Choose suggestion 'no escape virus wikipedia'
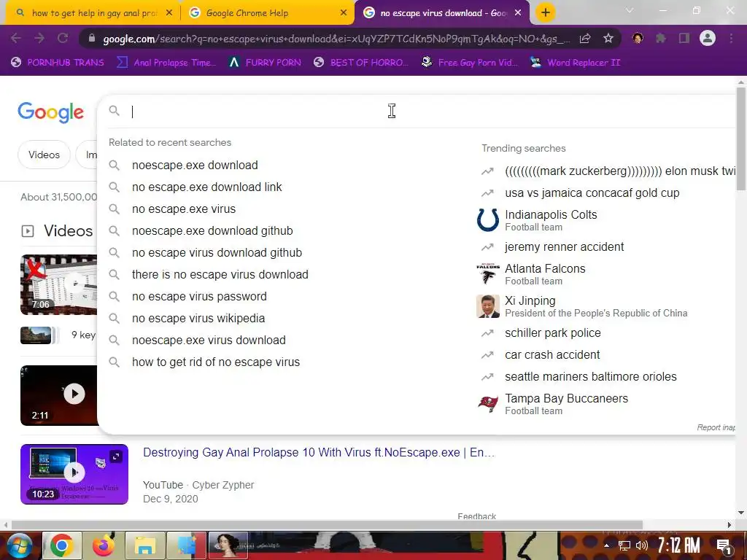 198,319
